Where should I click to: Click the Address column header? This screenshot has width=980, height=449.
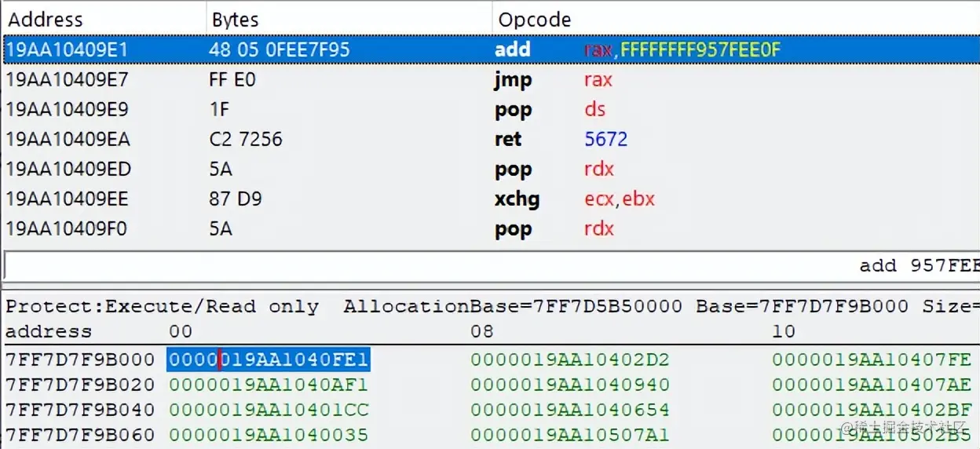[104, 19]
